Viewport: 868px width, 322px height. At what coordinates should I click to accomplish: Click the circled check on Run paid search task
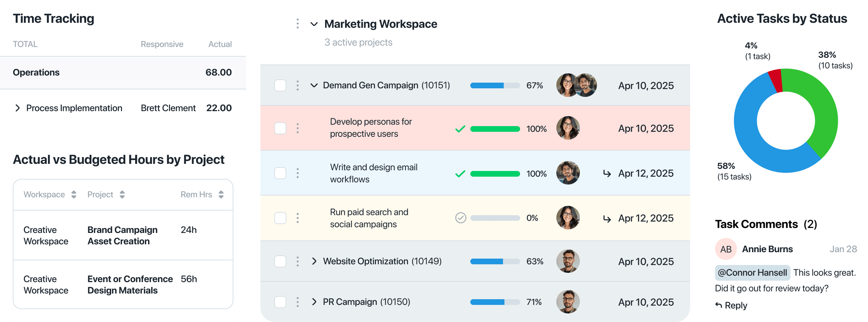461,218
